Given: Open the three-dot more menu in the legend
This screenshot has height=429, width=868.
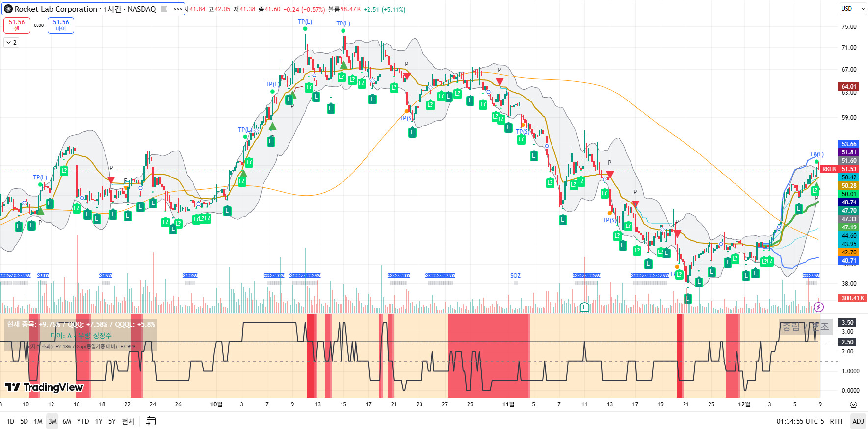Looking at the screenshot, I should point(178,9).
